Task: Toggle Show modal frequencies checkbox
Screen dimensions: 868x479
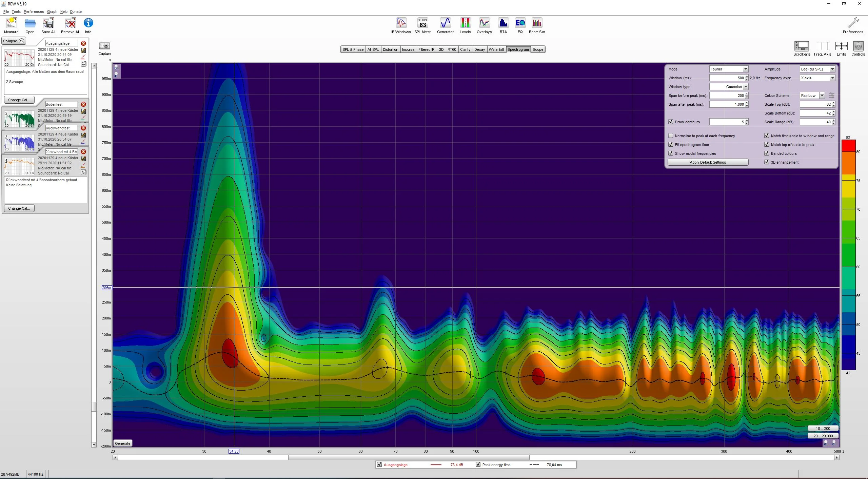Action: [x=671, y=153]
